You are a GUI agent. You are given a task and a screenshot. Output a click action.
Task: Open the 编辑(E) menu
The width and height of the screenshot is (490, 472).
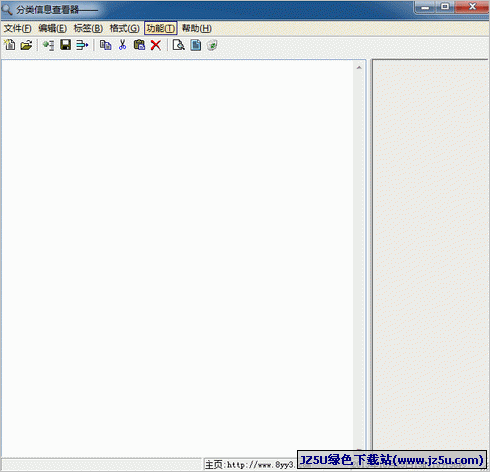[x=52, y=28]
